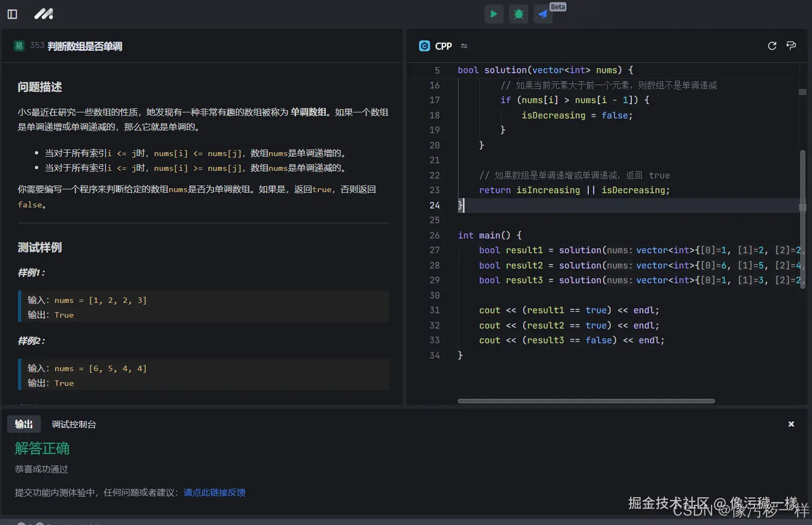Click the MarsCode logo icon
The width and height of the screenshot is (812, 525).
click(44, 14)
